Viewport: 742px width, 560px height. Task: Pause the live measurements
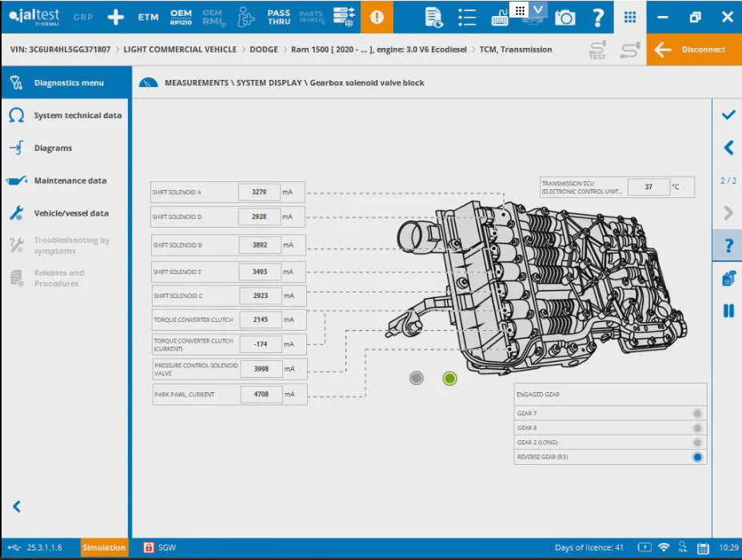(728, 311)
